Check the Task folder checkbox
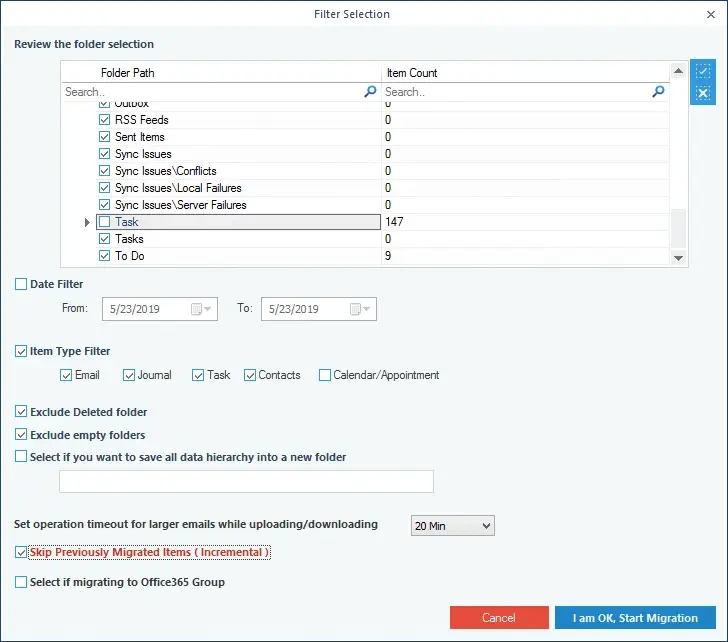This screenshot has width=728, height=642. coord(104,222)
